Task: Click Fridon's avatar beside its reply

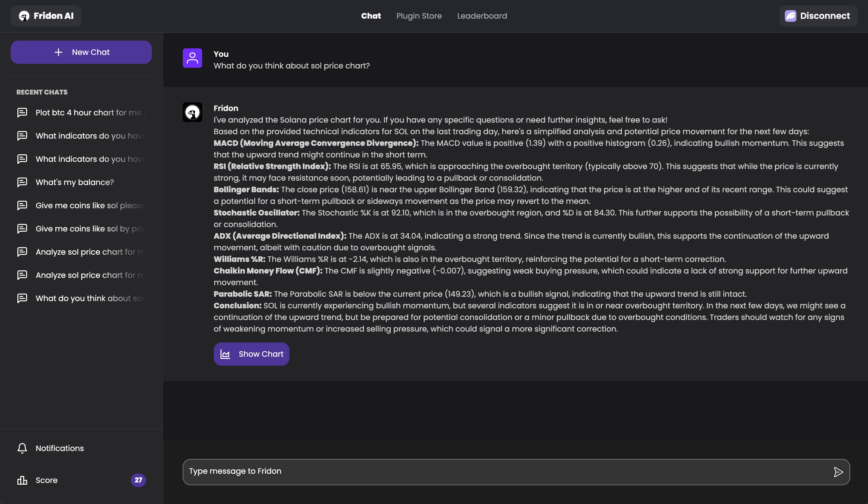Action: pos(192,112)
